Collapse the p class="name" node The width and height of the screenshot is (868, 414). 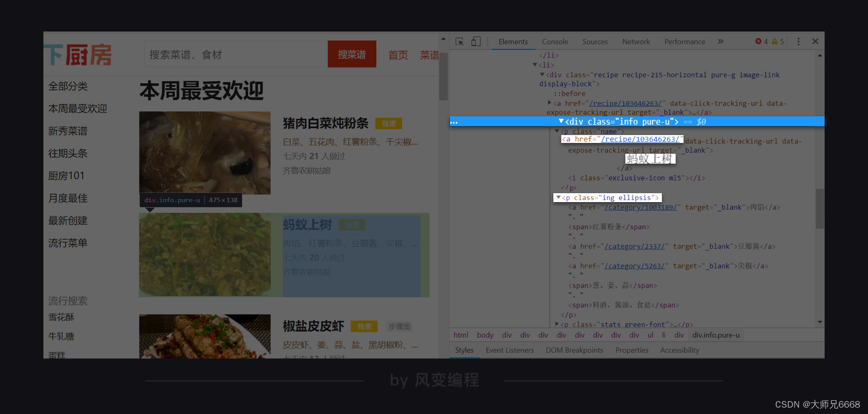pyautogui.click(x=557, y=131)
